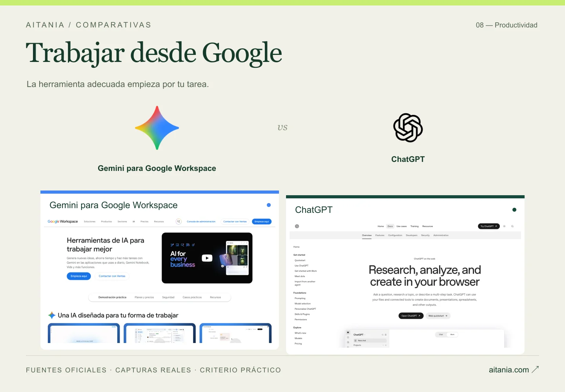Click the aitania.com arrow icon
Image resolution: width=565 pixels, height=392 pixels.
pos(535,369)
